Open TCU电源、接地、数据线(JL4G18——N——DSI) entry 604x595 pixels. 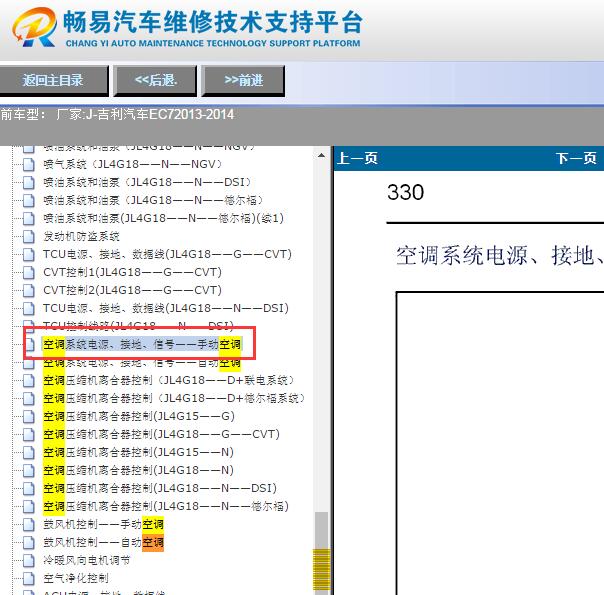point(166,308)
